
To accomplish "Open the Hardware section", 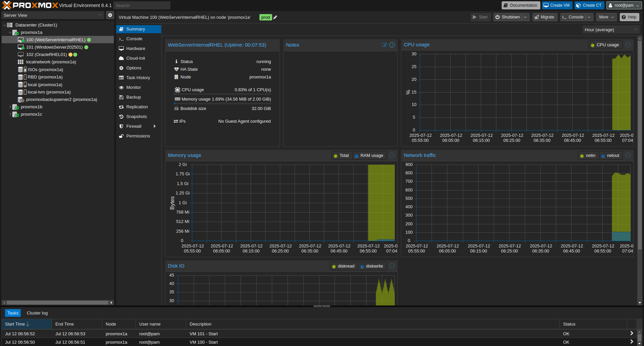I will (x=139, y=49).
